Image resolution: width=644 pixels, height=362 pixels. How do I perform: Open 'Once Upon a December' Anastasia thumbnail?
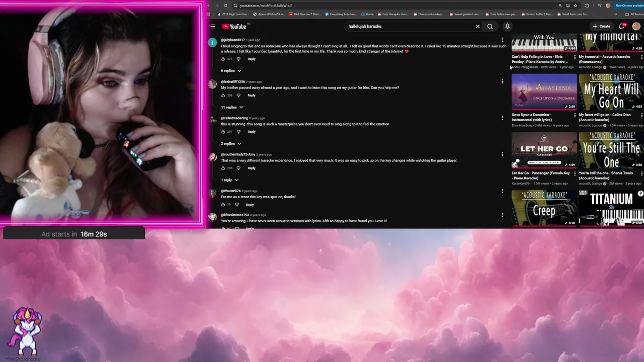click(x=544, y=92)
